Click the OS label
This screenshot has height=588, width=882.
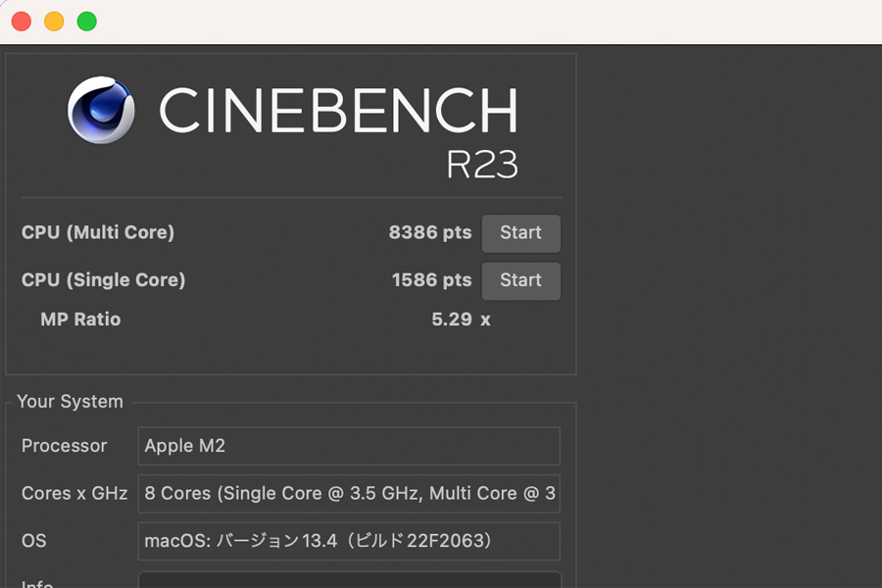[33, 541]
